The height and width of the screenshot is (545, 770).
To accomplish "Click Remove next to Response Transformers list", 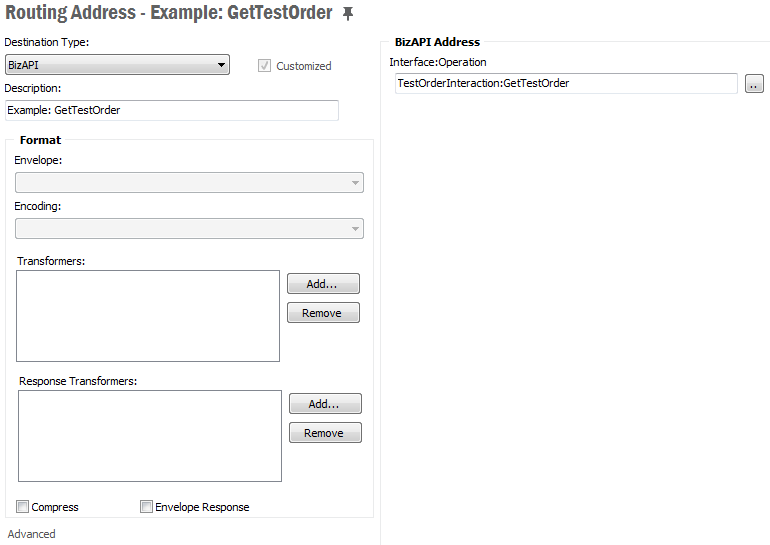I will pos(325,433).
